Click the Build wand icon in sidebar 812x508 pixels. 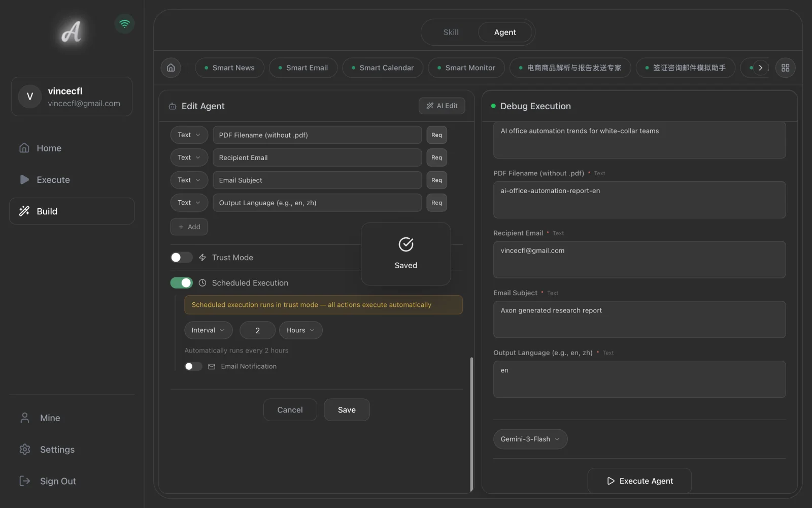point(24,211)
